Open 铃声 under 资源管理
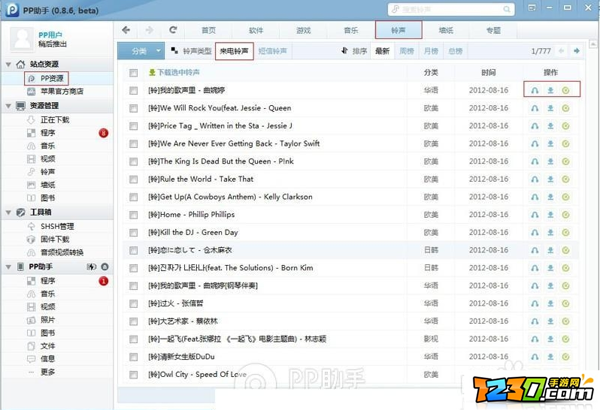600x410 pixels. tap(47, 172)
